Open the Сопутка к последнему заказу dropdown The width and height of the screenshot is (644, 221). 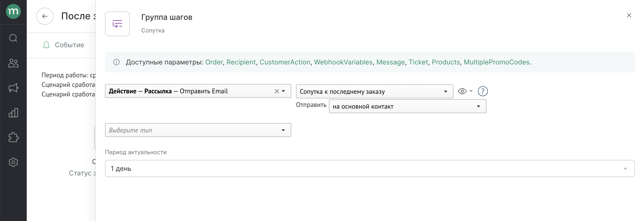point(374,91)
